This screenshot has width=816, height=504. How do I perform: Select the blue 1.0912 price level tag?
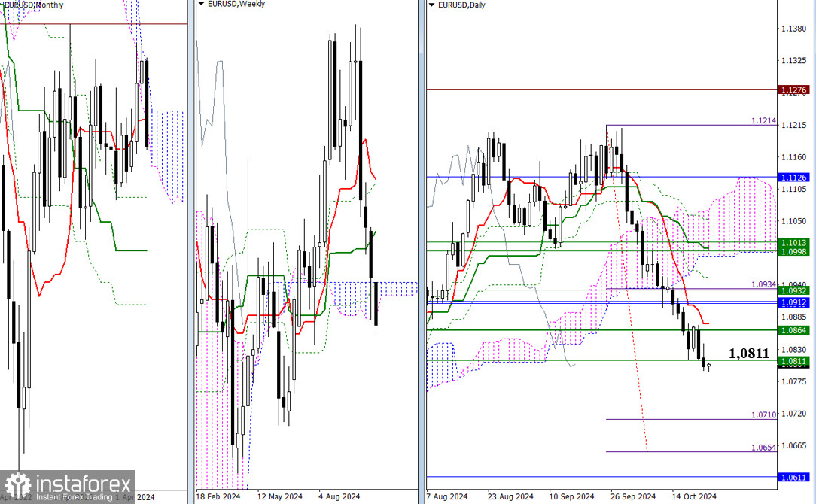point(793,302)
